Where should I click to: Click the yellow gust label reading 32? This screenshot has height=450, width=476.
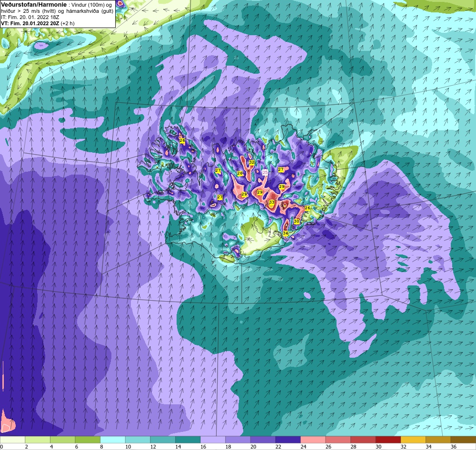pyautogui.click(x=252, y=162)
